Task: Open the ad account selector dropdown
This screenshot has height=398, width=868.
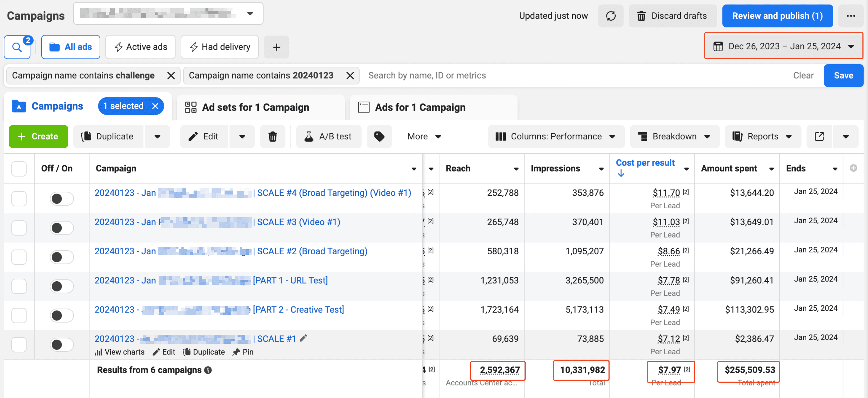Action: click(x=168, y=13)
